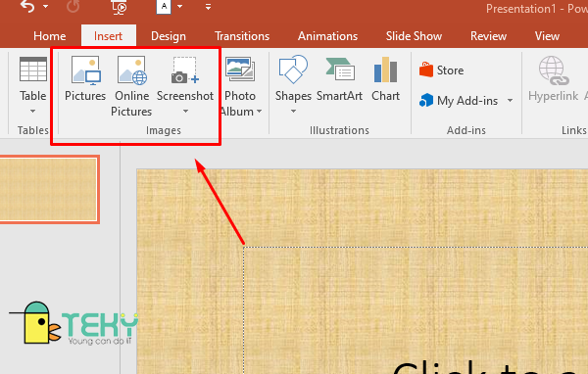This screenshot has width=588, height=374.
Task: Insert a SmartArt graphic
Action: pos(340,79)
